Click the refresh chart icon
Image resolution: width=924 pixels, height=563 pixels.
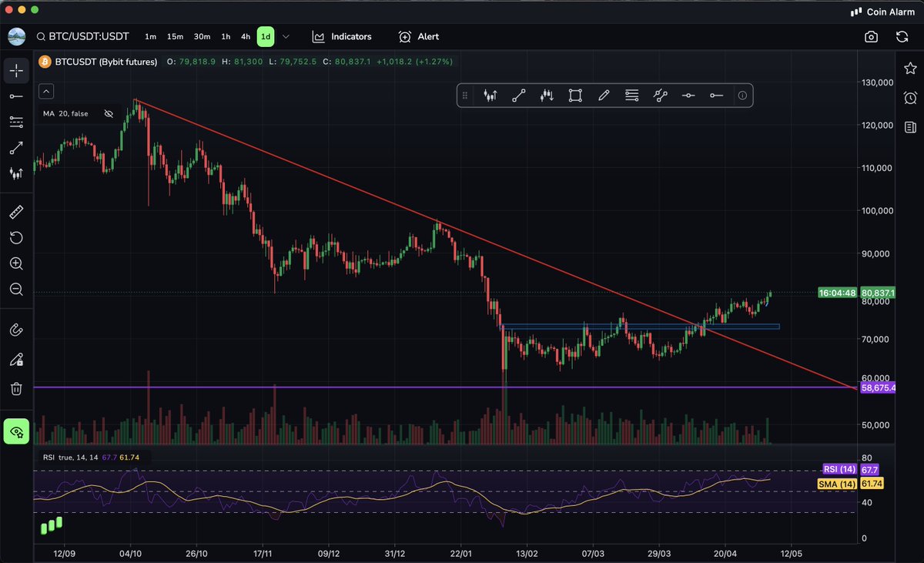902,36
